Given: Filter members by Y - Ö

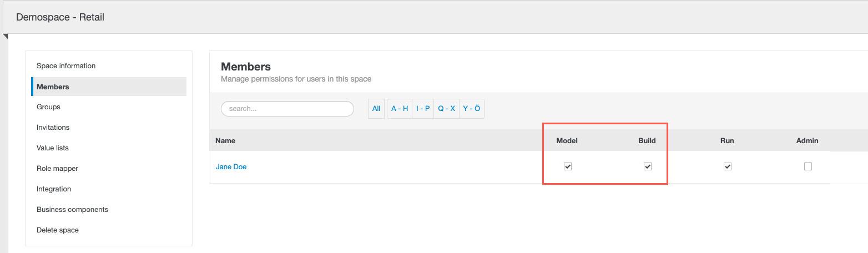Looking at the screenshot, I should tap(472, 109).
